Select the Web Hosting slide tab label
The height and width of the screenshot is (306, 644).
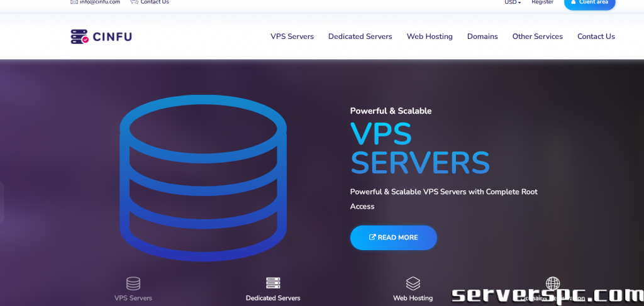tap(413, 298)
